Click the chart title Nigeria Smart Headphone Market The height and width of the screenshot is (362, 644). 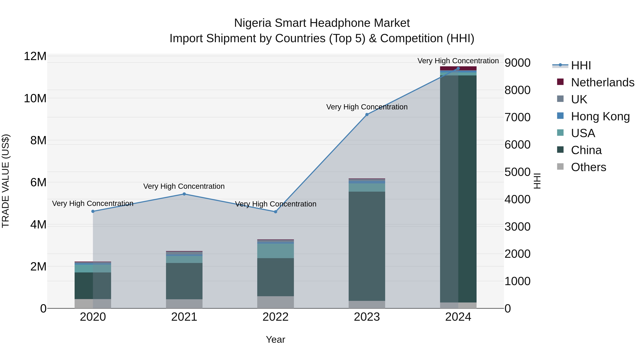click(x=322, y=23)
